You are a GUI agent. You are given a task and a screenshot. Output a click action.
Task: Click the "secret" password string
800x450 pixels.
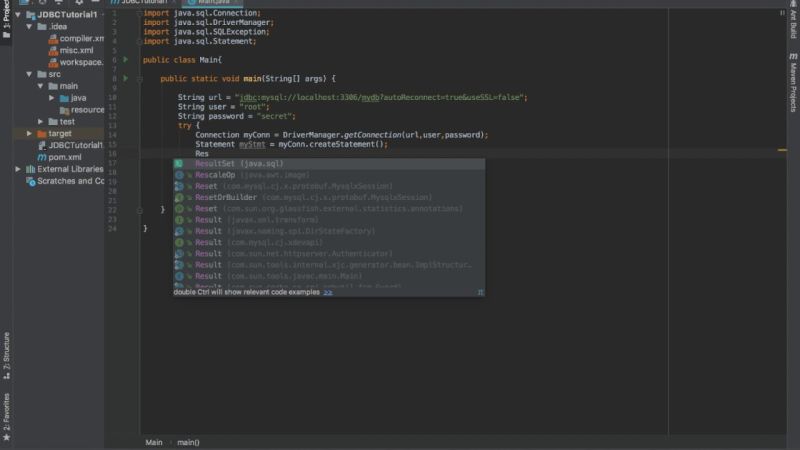tap(274, 116)
